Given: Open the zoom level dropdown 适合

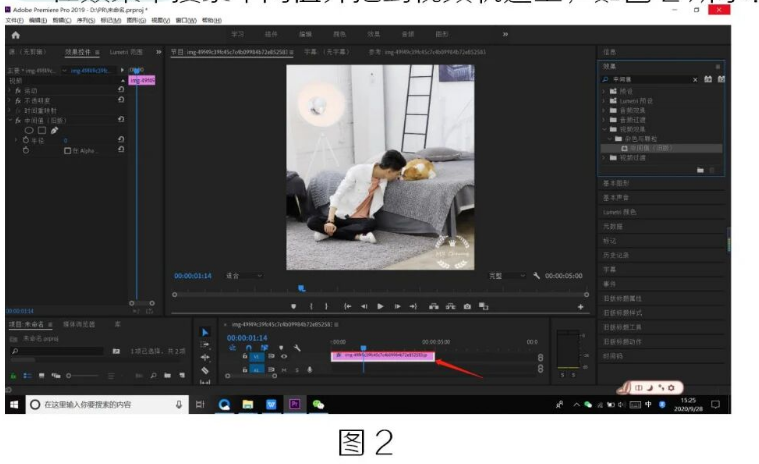Looking at the screenshot, I should [244, 276].
